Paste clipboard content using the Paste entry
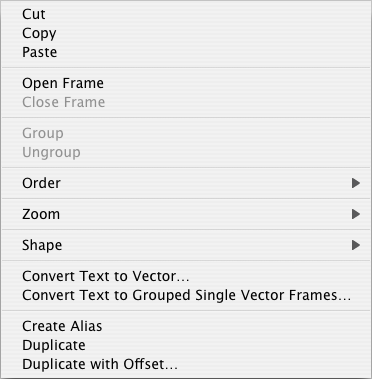372x379 pixels. point(186,52)
